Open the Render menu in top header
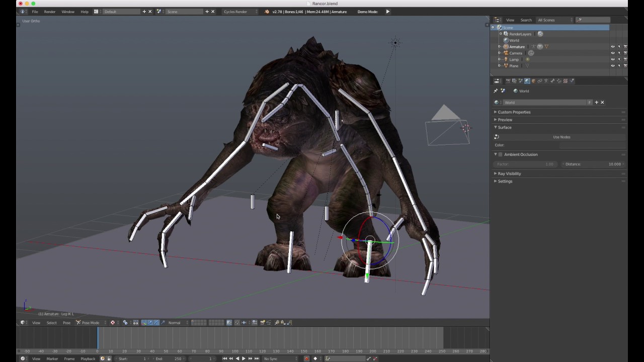This screenshot has width=644, height=362. [49, 12]
